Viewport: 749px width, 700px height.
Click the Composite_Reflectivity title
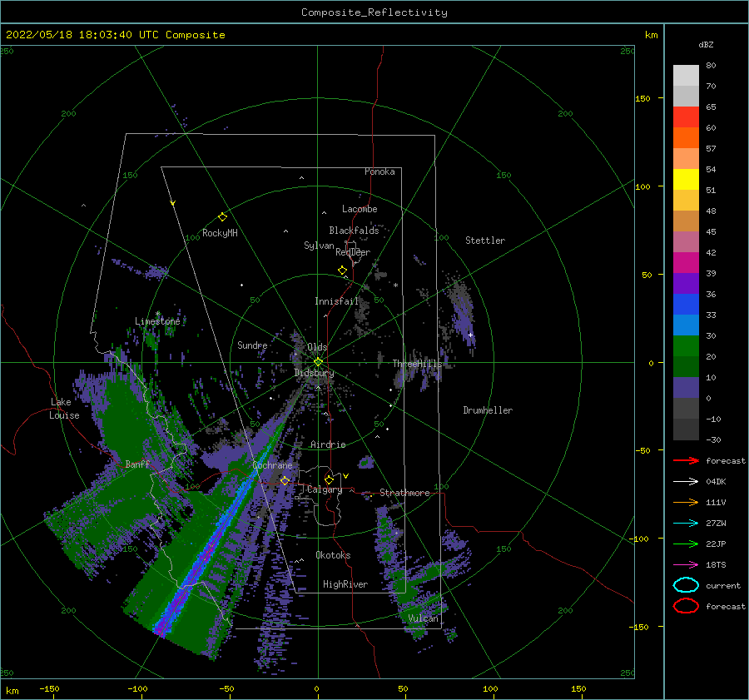coord(374,12)
